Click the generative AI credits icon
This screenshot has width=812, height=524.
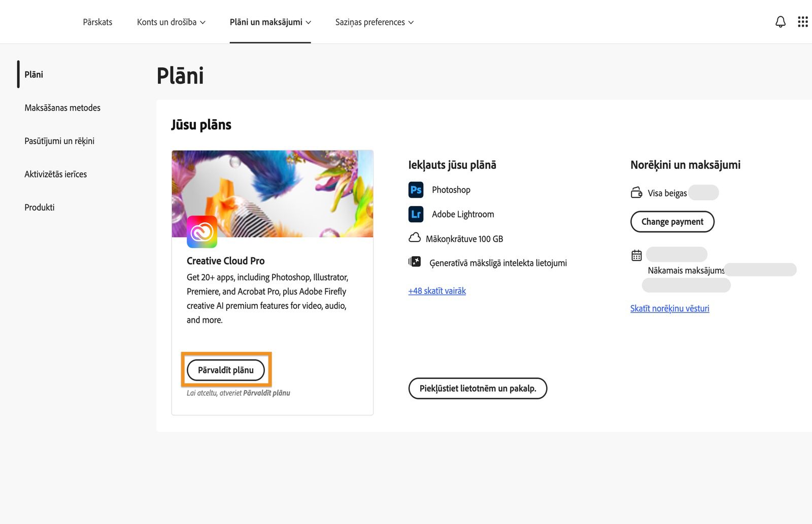415,262
